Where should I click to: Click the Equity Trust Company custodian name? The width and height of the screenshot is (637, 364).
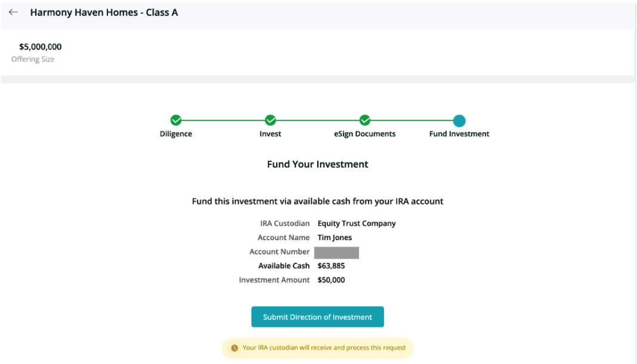coord(356,223)
